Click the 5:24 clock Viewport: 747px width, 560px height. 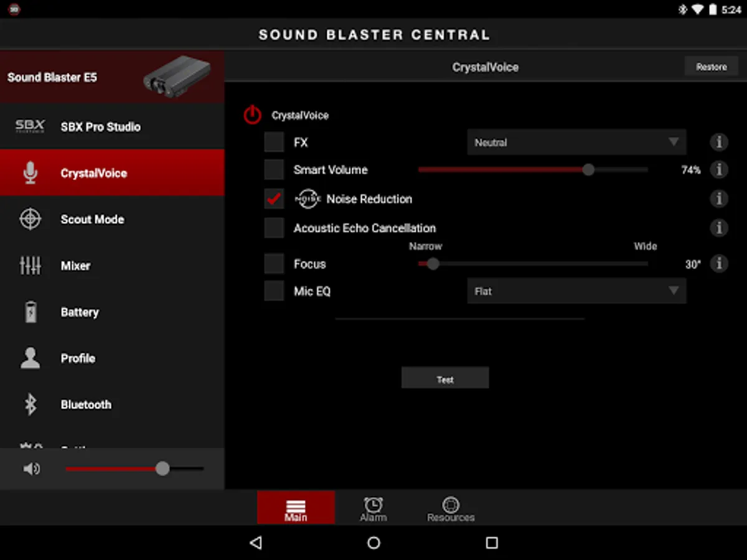click(731, 10)
